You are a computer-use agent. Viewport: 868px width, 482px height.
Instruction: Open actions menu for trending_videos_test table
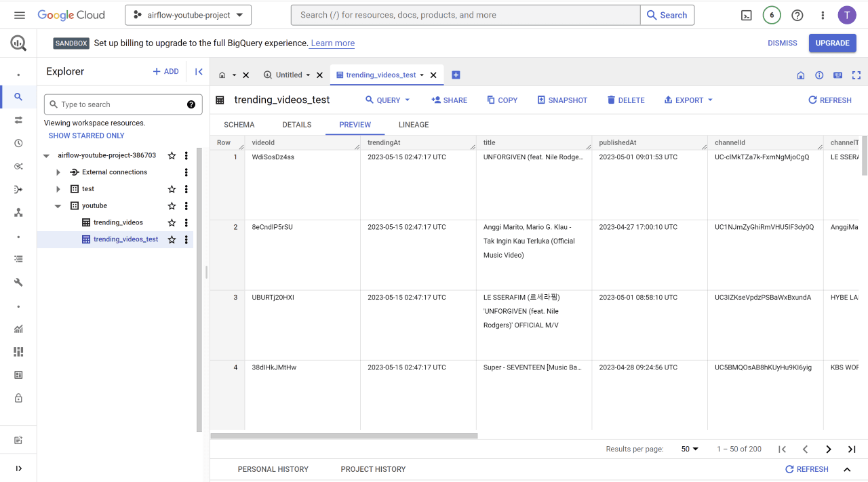[186, 239]
